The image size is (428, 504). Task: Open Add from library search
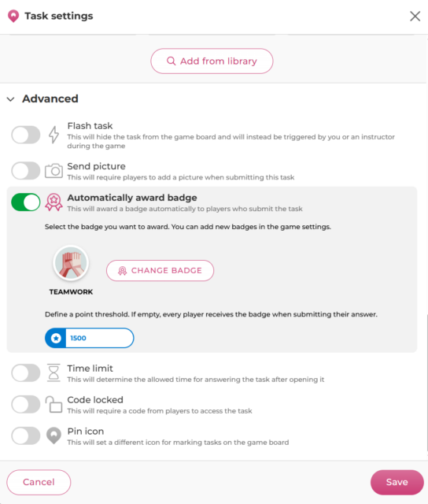click(212, 61)
